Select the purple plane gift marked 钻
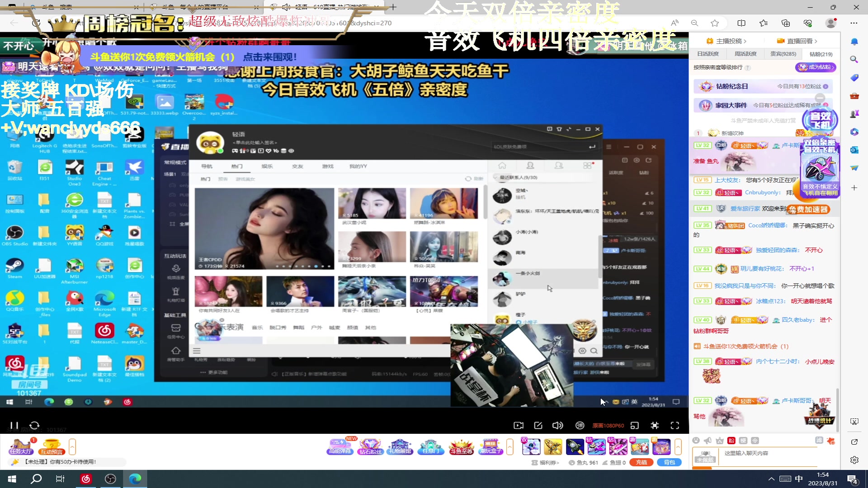 click(x=596, y=447)
